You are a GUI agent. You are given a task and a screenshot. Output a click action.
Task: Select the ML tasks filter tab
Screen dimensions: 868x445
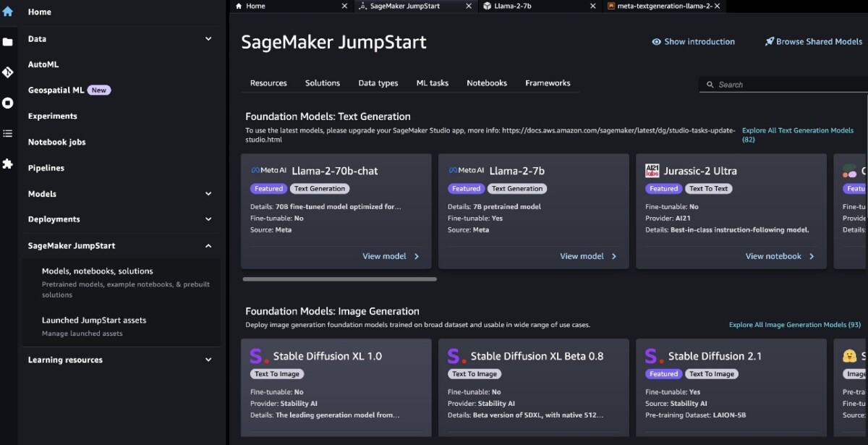tap(433, 83)
